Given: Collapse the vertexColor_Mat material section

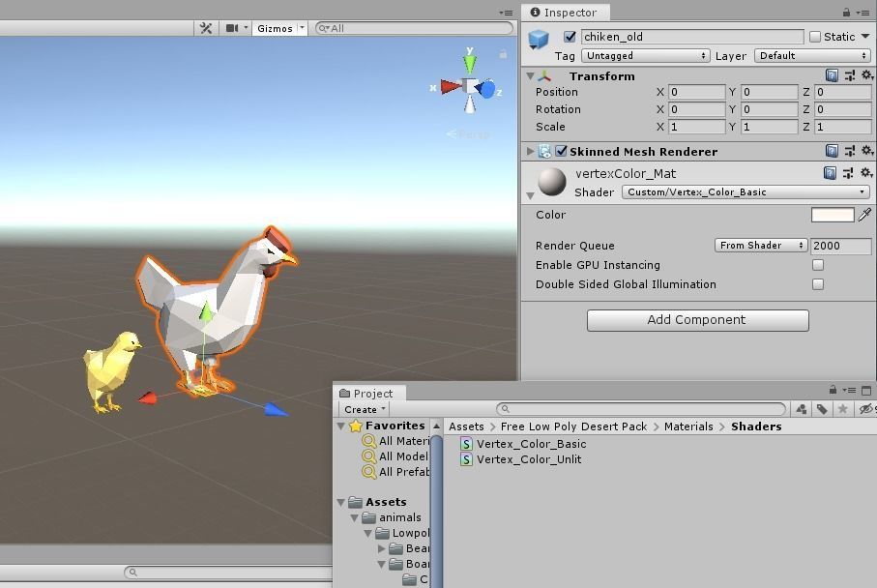Looking at the screenshot, I should click(x=530, y=195).
